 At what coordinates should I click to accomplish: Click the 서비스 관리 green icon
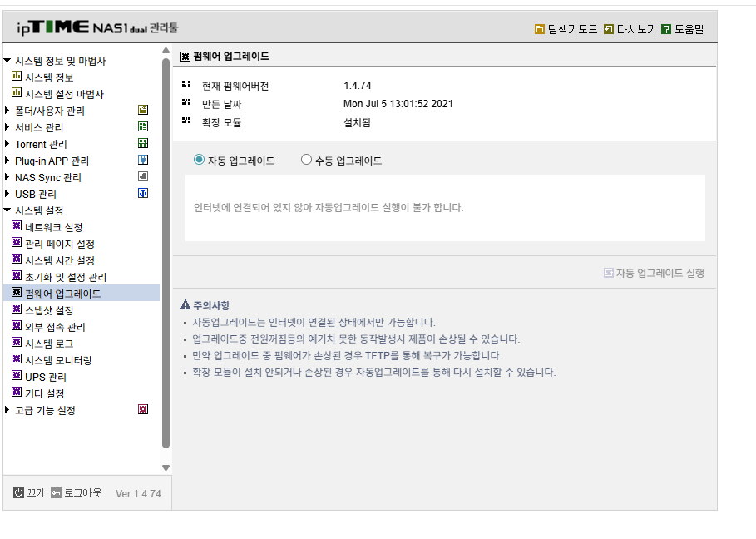143,126
